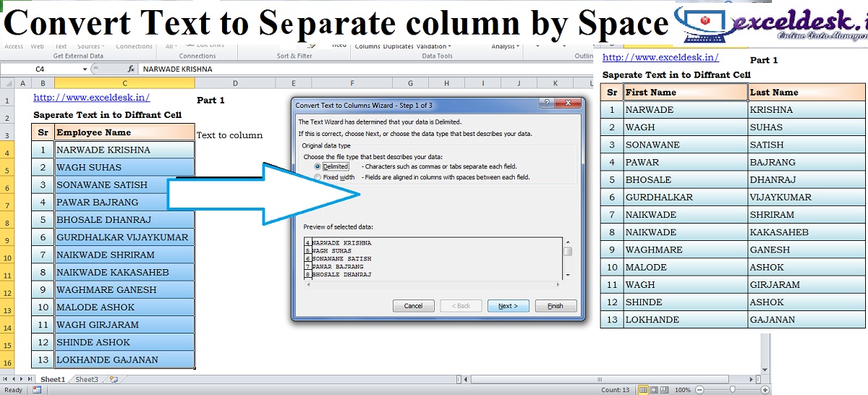Click the zoom in plus icon
This screenshot has height=395, width=868.
[x=765, y=390]
